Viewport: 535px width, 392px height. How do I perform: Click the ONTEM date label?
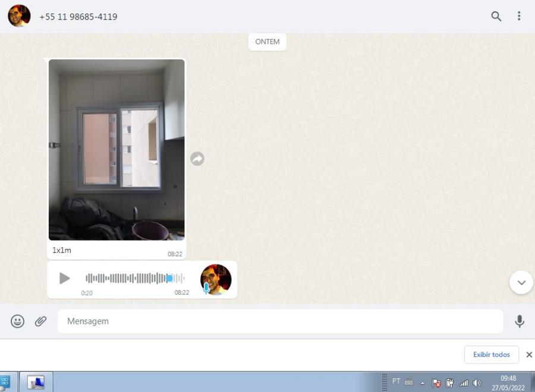pyautogui.click(x=267, y=42)
